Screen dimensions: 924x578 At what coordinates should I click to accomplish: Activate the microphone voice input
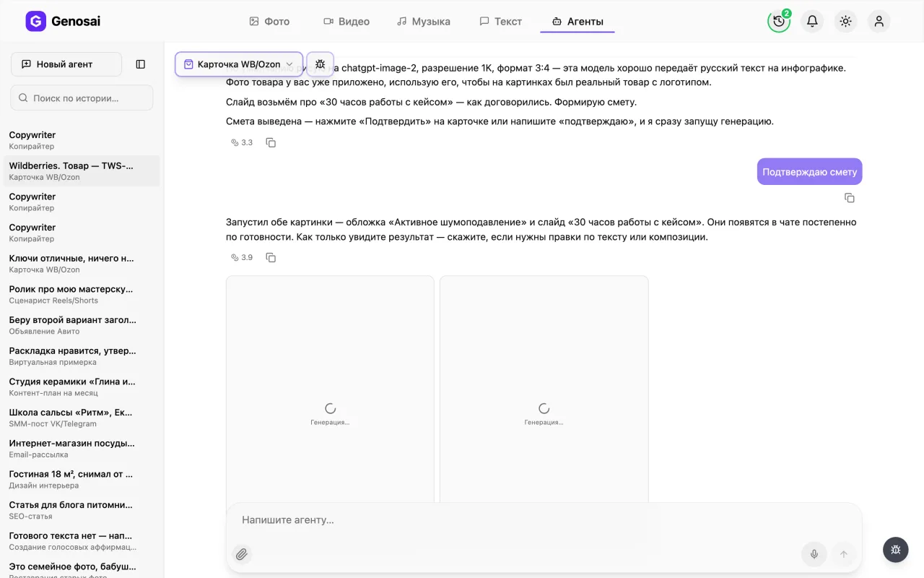coord(814,554)
